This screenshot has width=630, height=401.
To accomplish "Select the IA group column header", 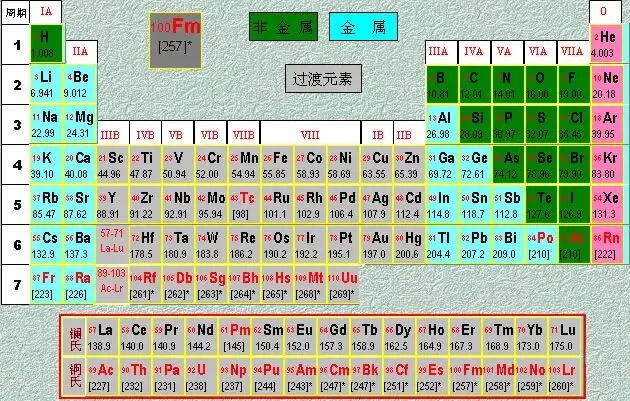I will pyautogui.click(x=46, y=12).
